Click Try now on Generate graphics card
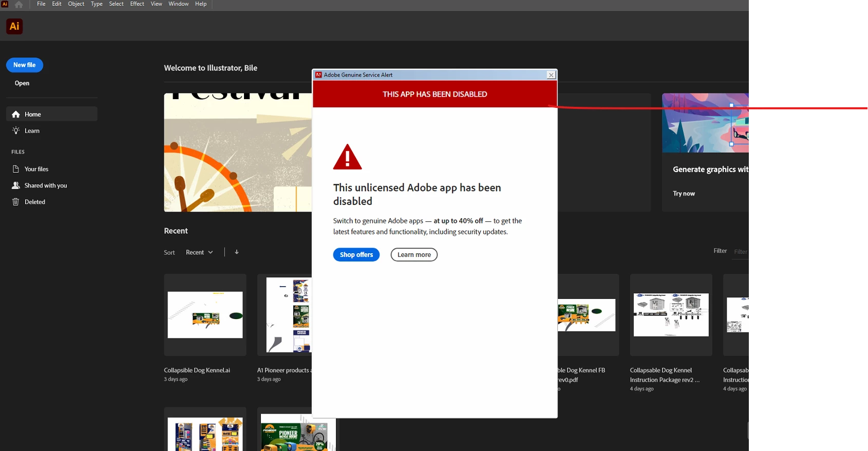This screenshot has width=868, height=451. (684, 194)
